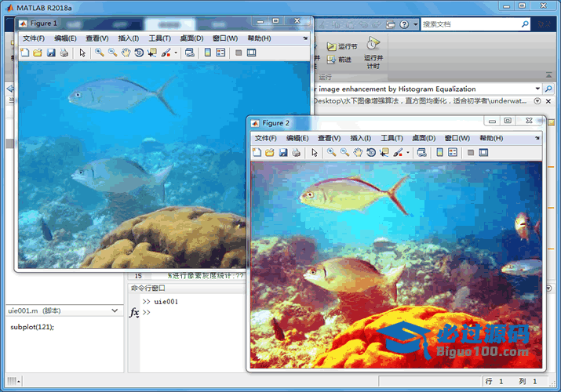Open 工具(T) menu in Figure 2

[x=392, y=138]
